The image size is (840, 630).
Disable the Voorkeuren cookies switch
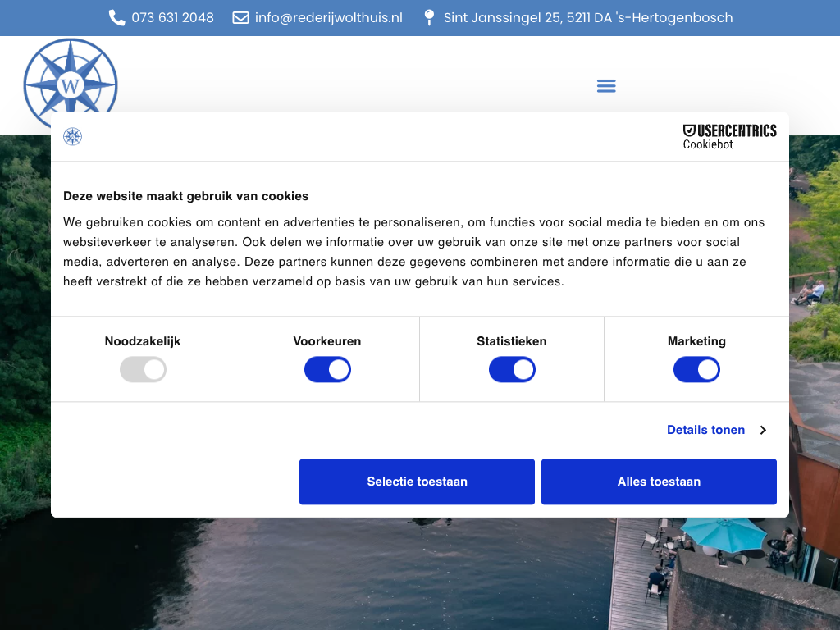[327, 370]
